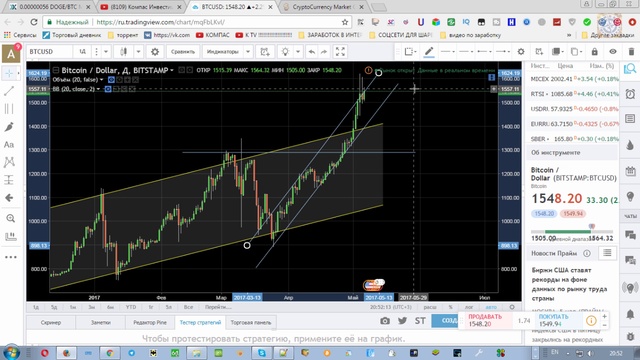Lock the selected drawing
The height and width of the screenshot is (360, 640).
[595, 51]
